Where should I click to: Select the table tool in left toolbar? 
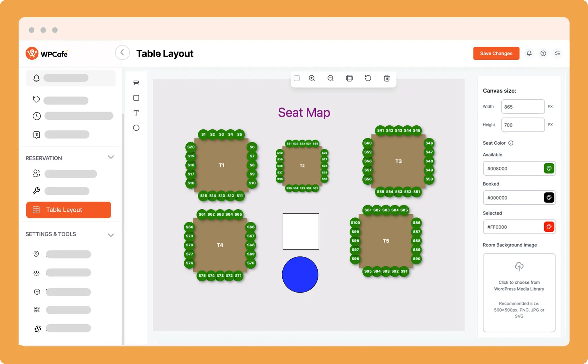[x=136, y=83]
